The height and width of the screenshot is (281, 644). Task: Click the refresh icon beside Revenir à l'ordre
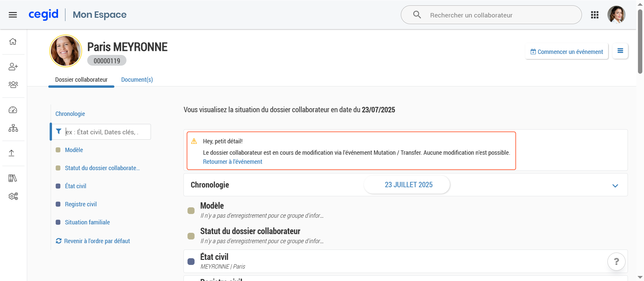point(59,241)
